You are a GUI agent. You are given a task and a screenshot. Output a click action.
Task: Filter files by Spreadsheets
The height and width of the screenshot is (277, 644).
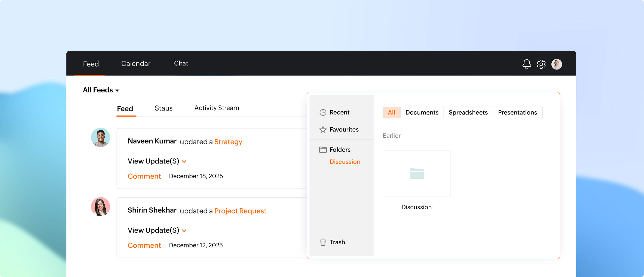pos(468,112)
